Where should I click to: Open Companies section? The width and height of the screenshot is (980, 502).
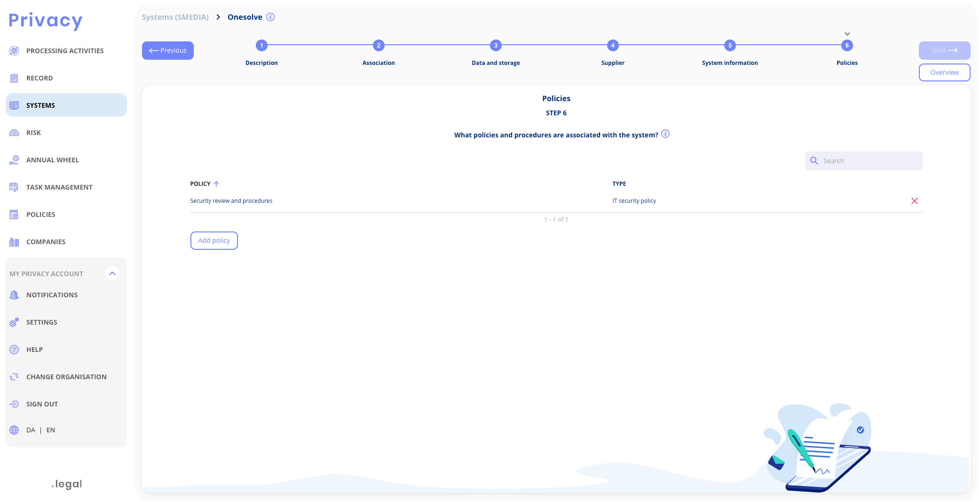[66, 242]
